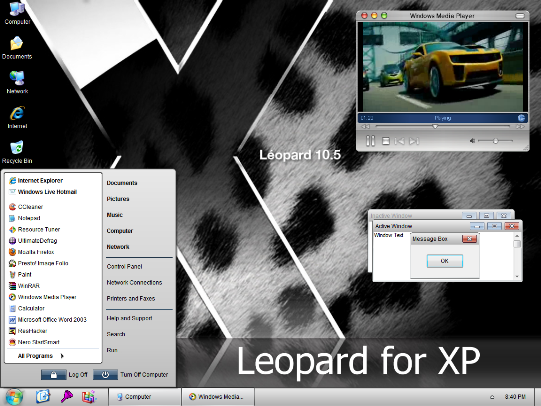Screen dimensions: 541x406
Task: Open the Network desktop icon
Action: (x=17, y=82)
